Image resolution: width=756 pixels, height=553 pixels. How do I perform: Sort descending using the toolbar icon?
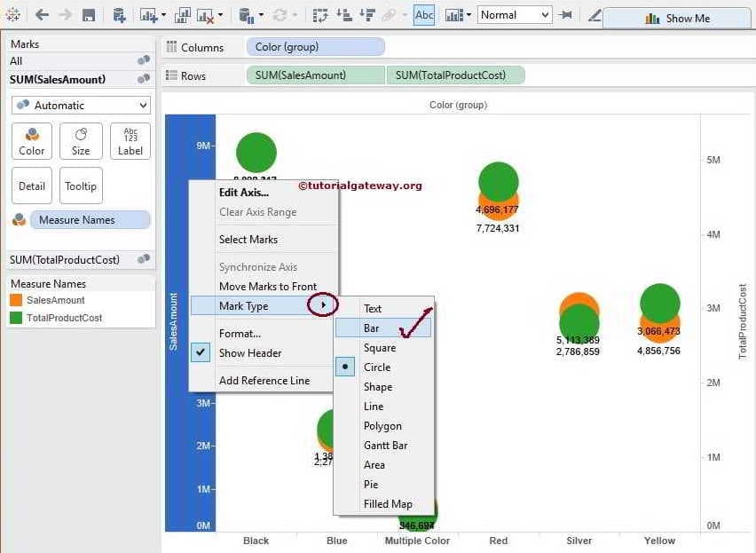pyautogui.click(x=367, y=15)
